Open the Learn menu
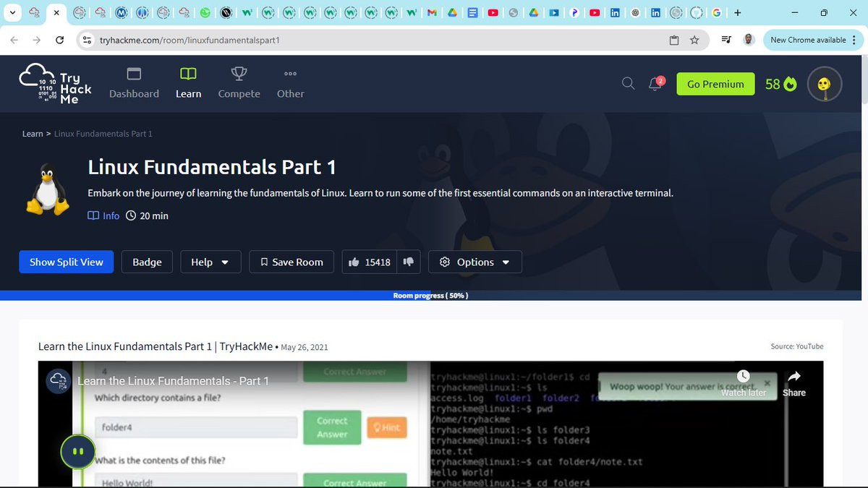The image size is (868, 488). [x=188, y=83]
